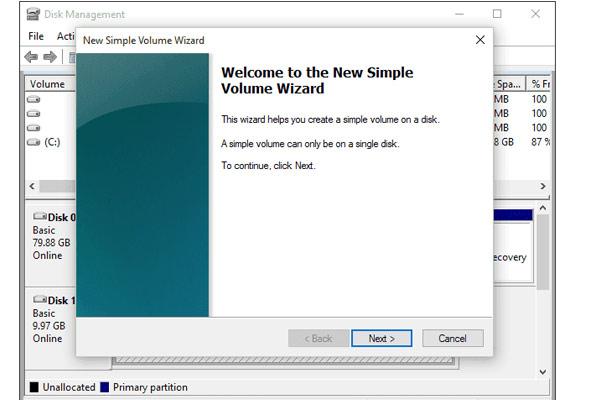
Task: Cancel the New Simple Volume Wizard
Action: tap(452, 338)
